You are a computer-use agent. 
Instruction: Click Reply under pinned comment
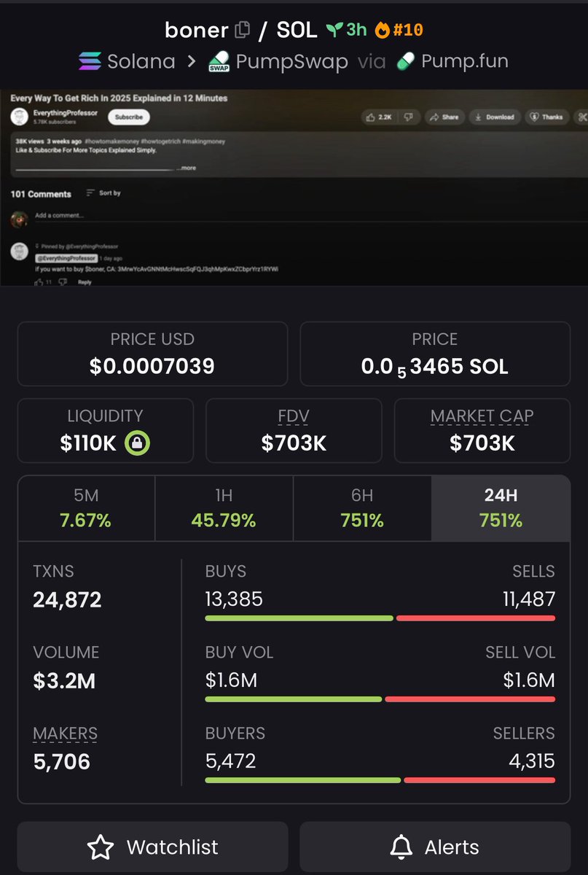point(85,281)
